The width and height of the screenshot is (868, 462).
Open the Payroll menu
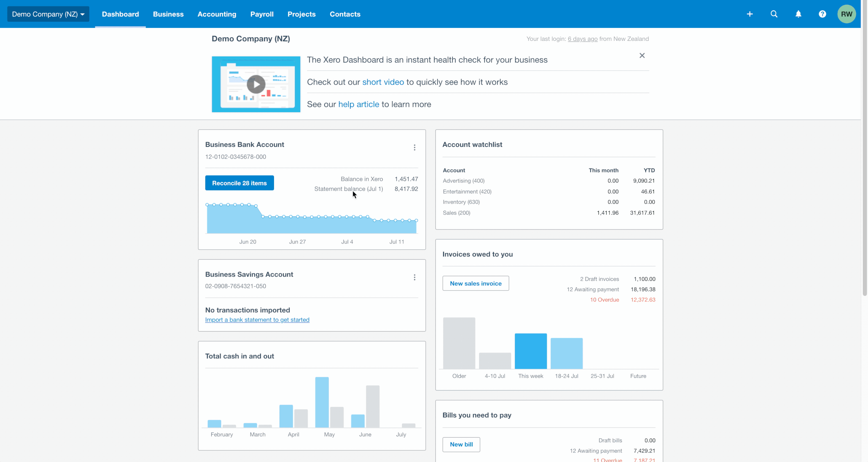pos(262,14)
